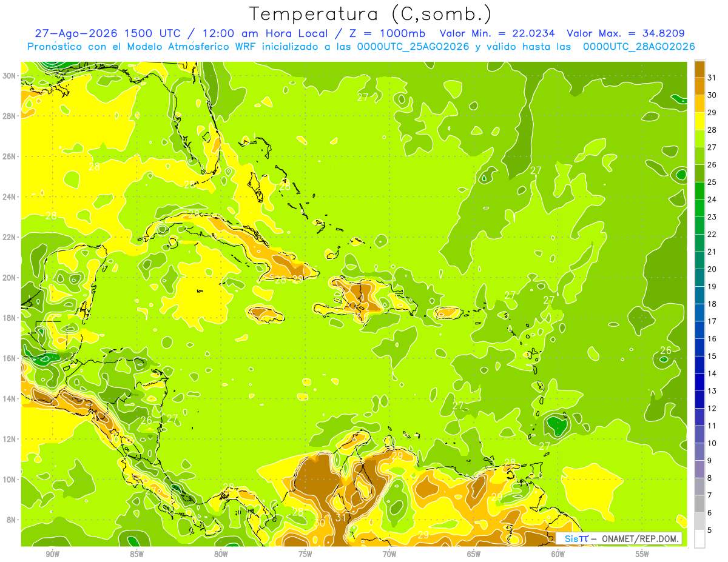Click the longitude axis label "75W"
Viewport: 728px width, 562px height.
click(305, 554)
